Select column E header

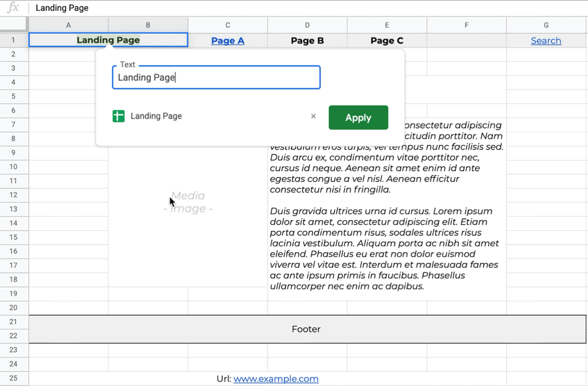point(386,25)
